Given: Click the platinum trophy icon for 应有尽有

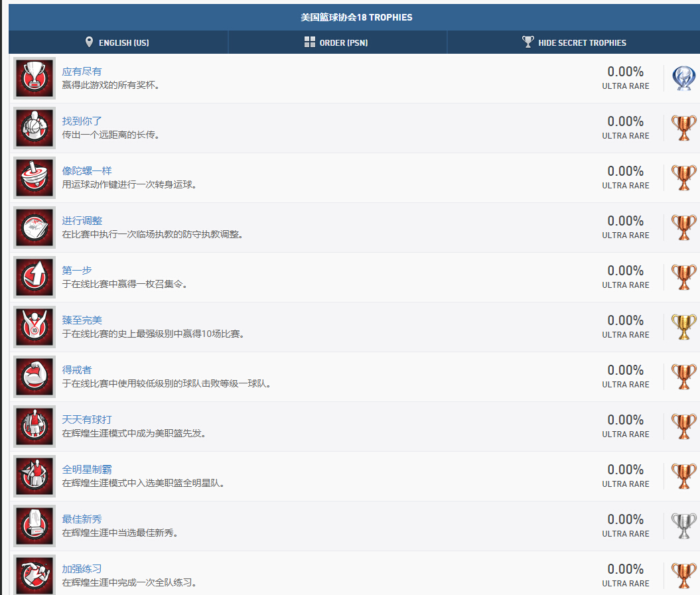Looking at the screenshot, I should pyautogui.click(x=683, y=78).
